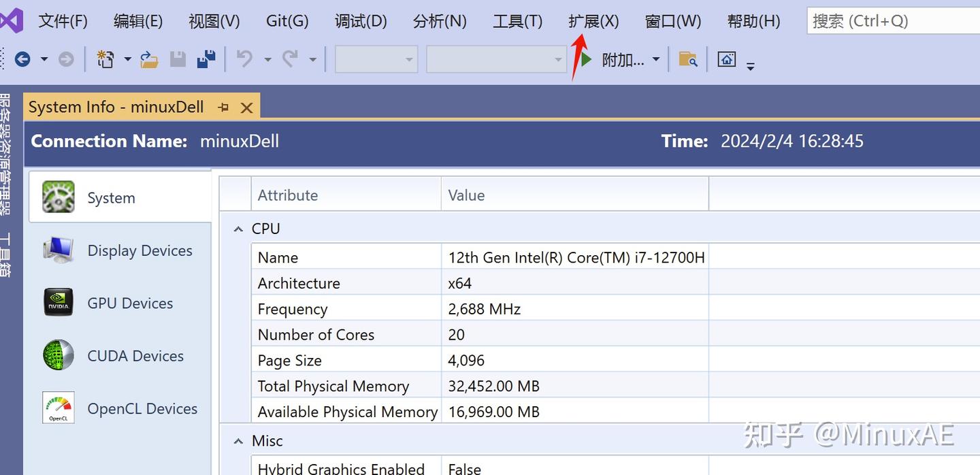Screen dimensions: 980x475
Task: Click the Save All toolbar icon
Action: tap(206, 59)
